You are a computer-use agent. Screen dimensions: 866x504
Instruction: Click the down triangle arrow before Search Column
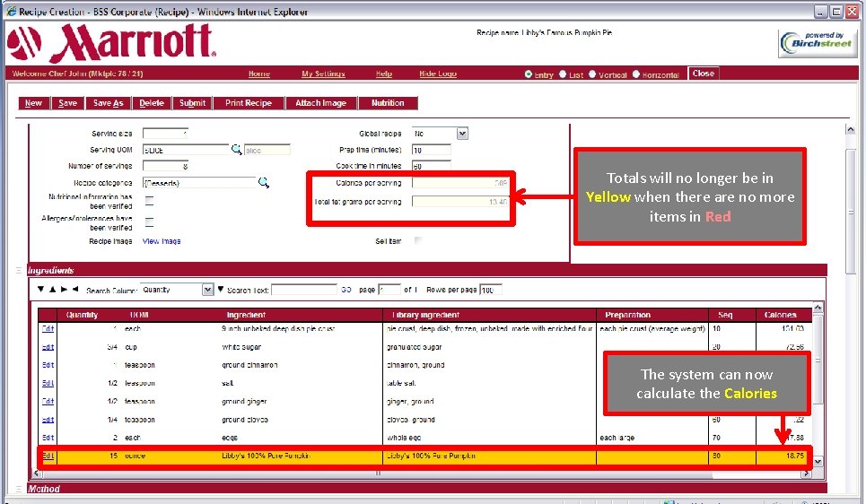point(40,290)
